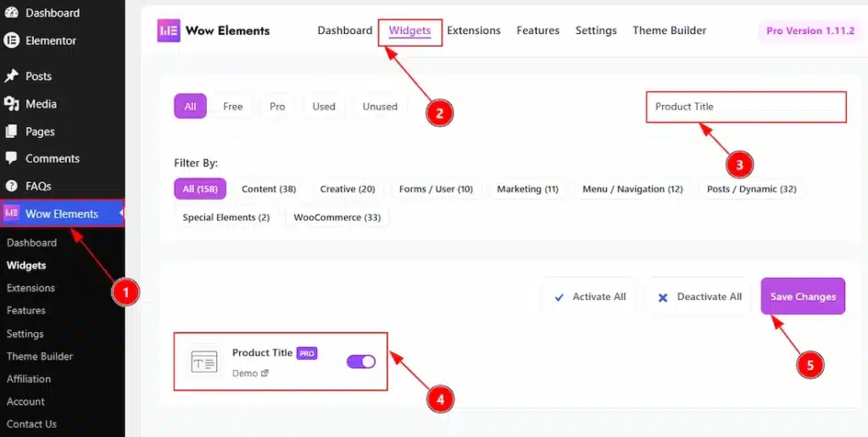
Task: Toggle off the Product Title widget switch
Action: click(x=361, y=362)
